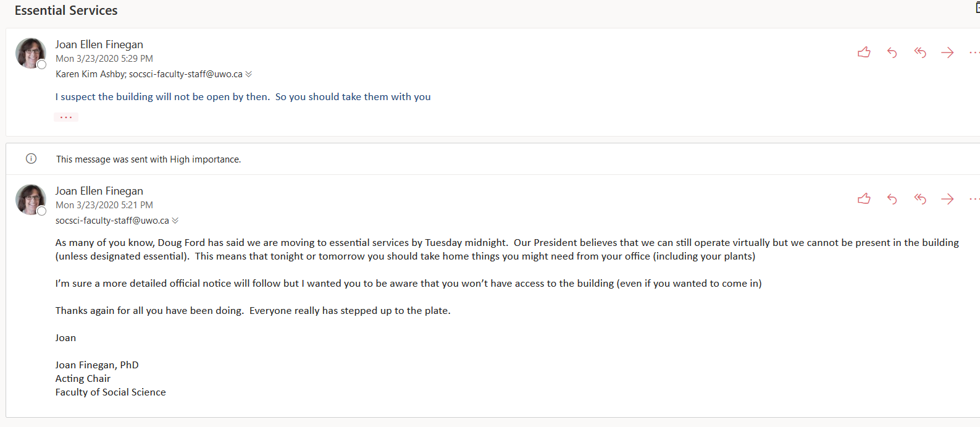This screenshot has height=427, width=980.
Task: Click the High importance info icon
Action: [x=31, y=159]
